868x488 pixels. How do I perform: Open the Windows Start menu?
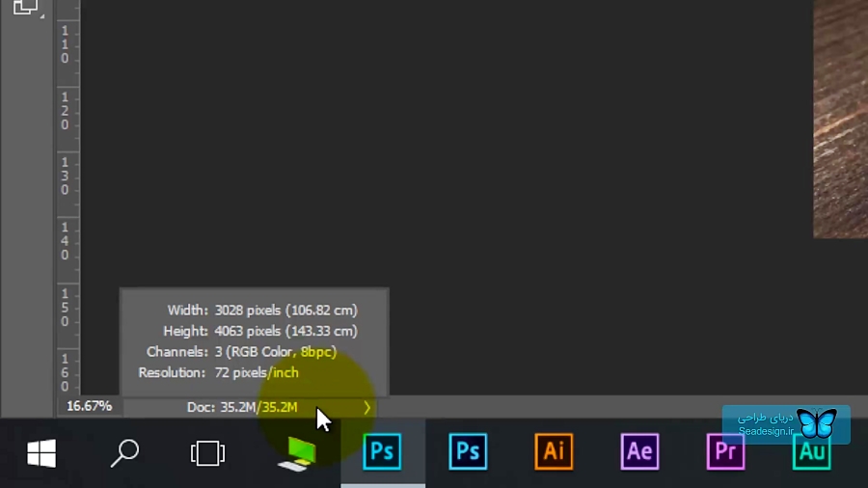(41, 453)
